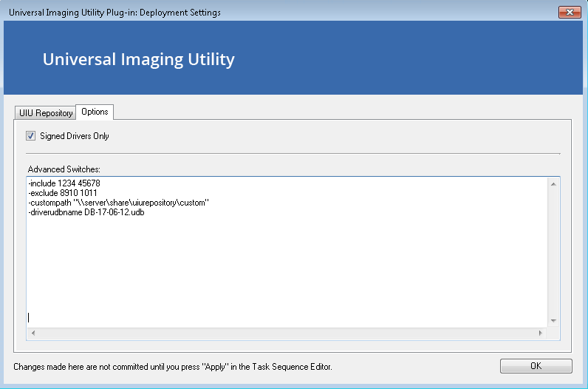Click the OK button

(536, 366)
